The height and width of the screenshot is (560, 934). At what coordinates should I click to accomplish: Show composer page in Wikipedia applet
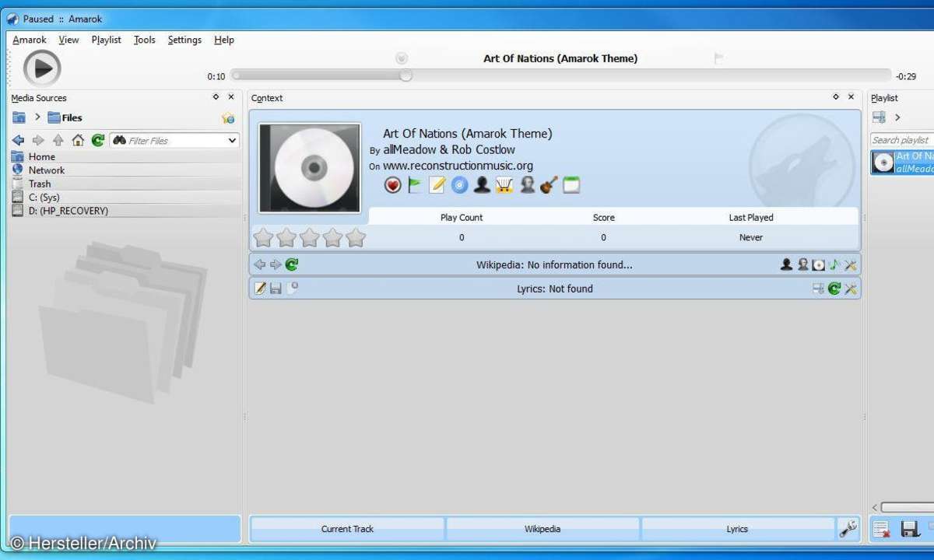pos(802,264)
